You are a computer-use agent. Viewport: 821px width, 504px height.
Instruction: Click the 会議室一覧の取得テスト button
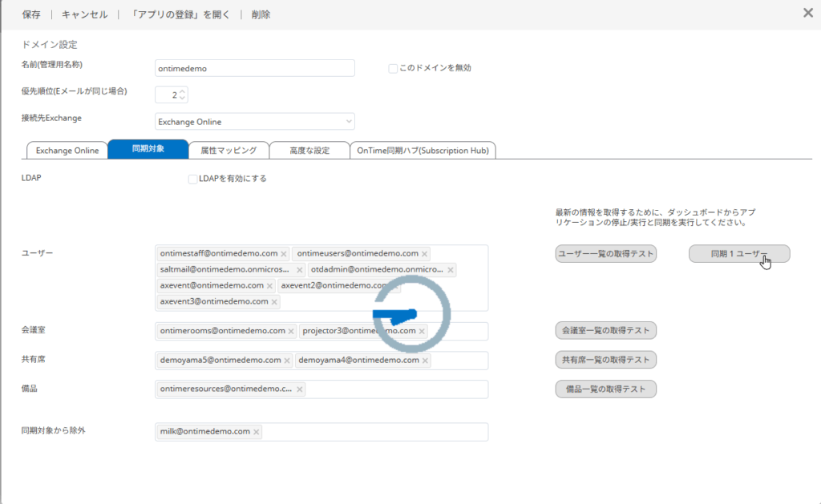click(x=606, y=330)
